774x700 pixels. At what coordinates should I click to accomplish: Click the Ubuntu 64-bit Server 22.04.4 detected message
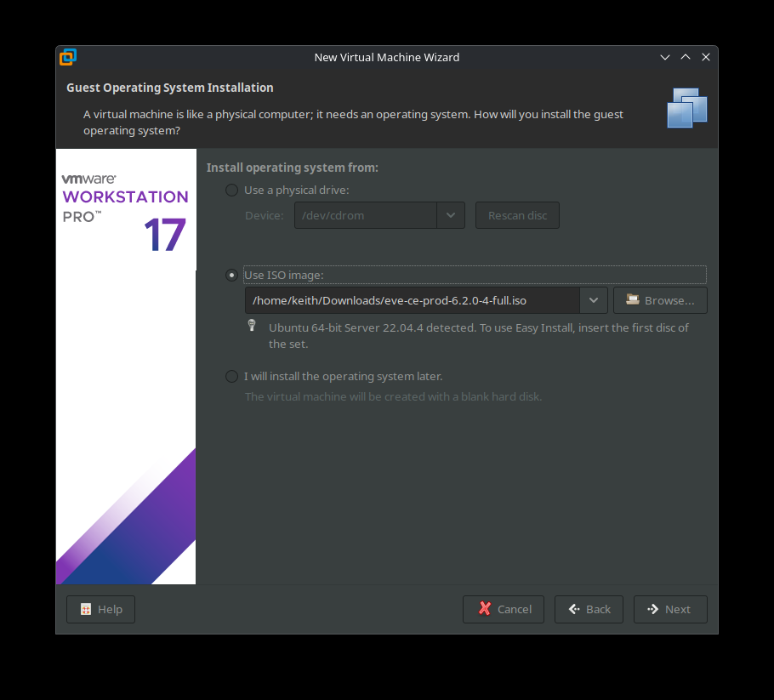point(478,336)
